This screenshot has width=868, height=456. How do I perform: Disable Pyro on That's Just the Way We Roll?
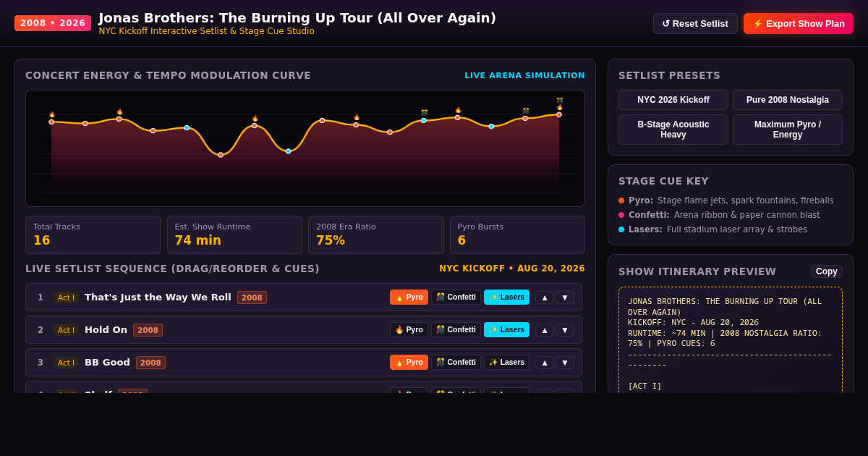pyautogui.click(x=409, y=297)
